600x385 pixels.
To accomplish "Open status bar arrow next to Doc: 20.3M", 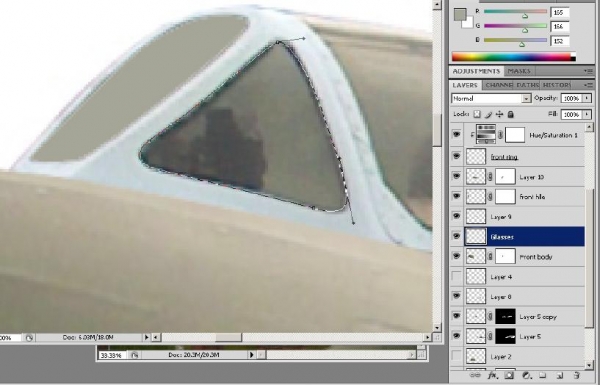I will click(x=251, y=355).
